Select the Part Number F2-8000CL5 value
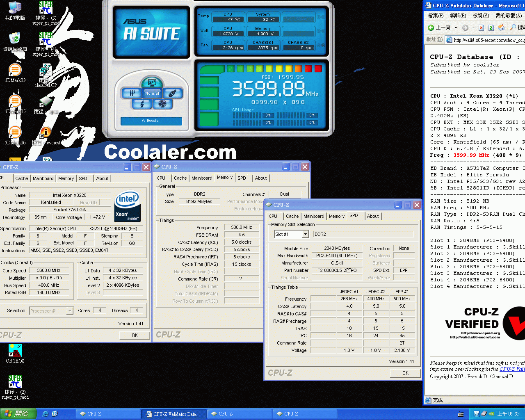525x420 pixels. tap(337, 270)
